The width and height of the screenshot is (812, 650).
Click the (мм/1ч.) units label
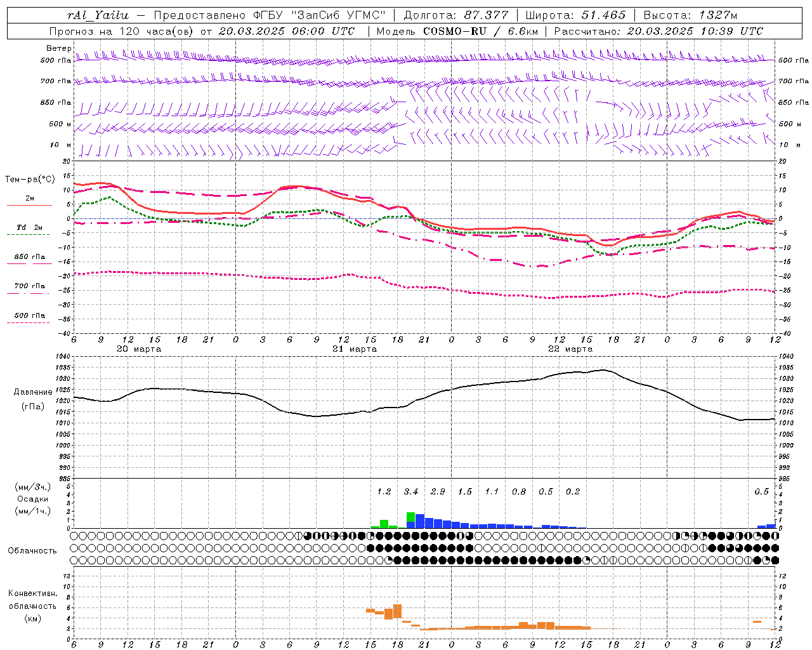(32, 511)
